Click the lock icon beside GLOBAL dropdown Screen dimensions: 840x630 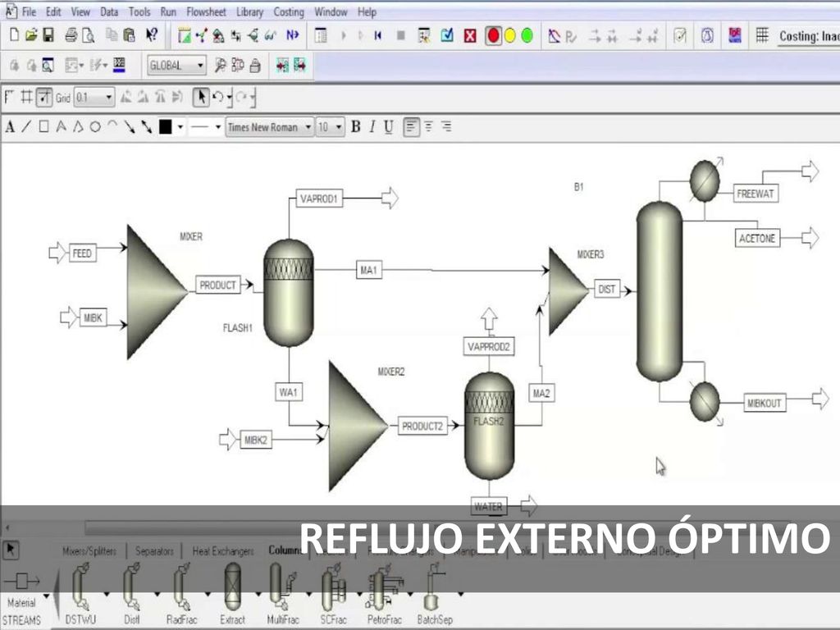tap(255, 66)
